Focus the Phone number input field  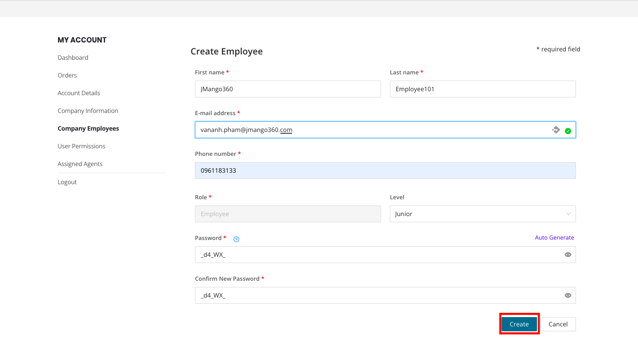pos(385,170)
